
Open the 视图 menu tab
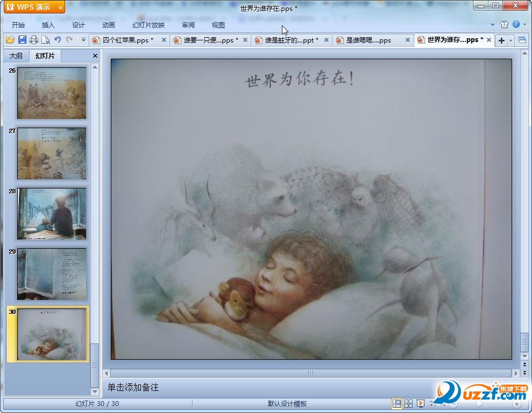click(x=218, y=25)
